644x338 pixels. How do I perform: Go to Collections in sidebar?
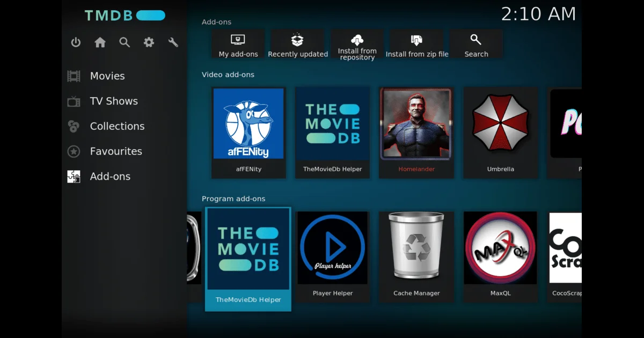coord(117,127)
